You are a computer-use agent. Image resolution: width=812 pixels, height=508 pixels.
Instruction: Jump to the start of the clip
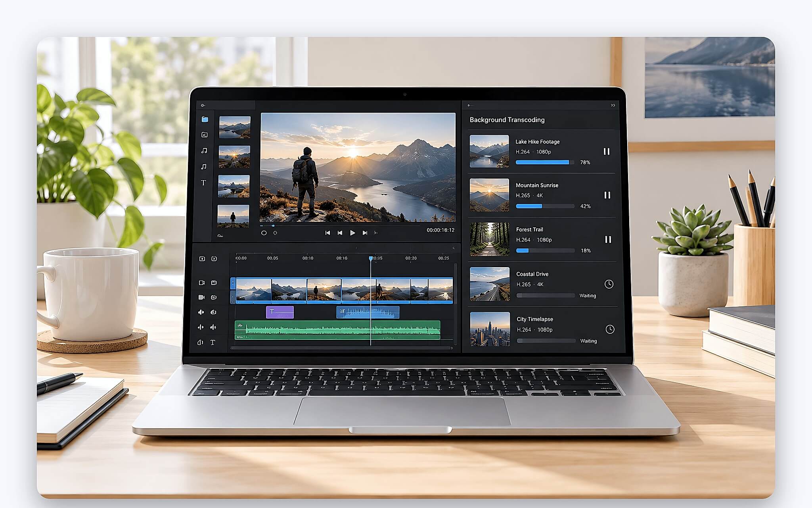(327, 233)
